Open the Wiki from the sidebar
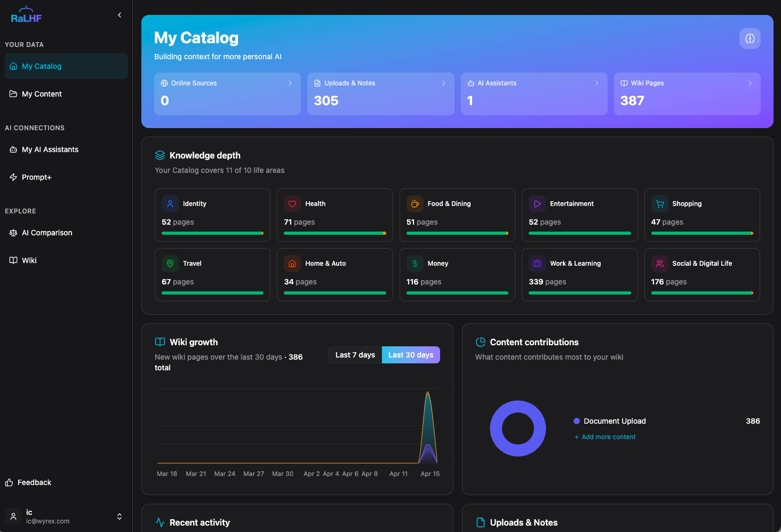Viewport: 781px width, 532px height. point(28,260)
